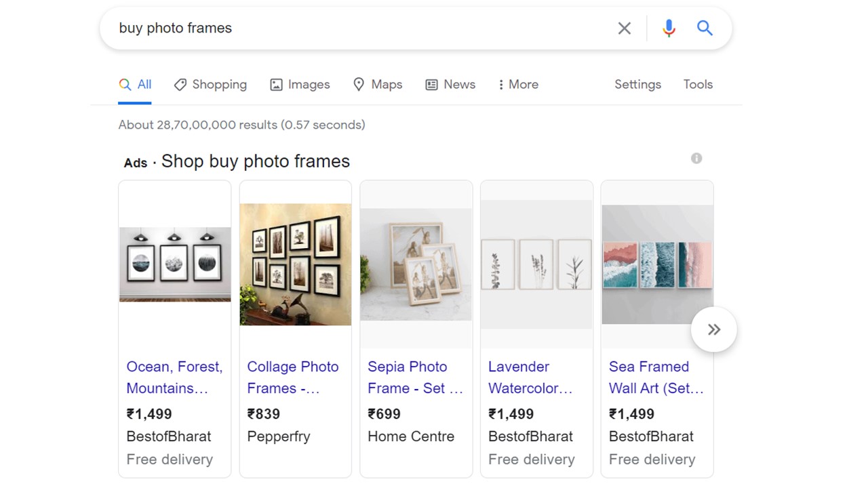Viewport: 868px width, 488px height.
Task: Expand the More options menu
Action: (518, 85)
